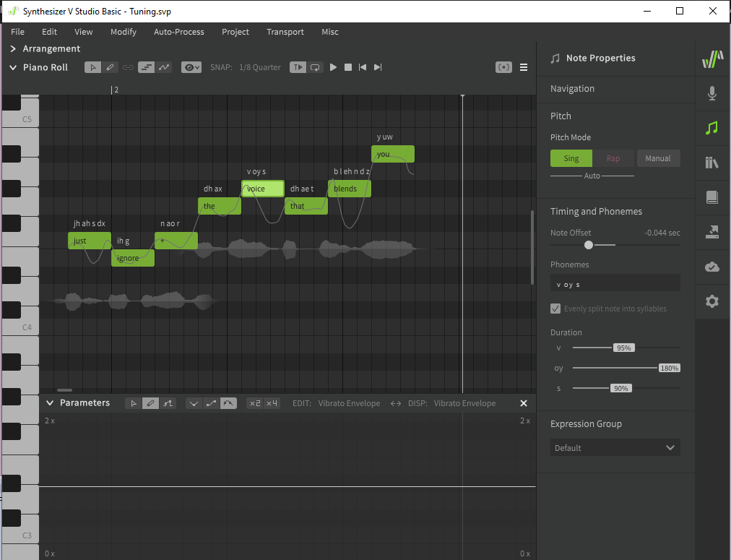This screenshot has width=731, height=560.
Task: Select the pencil draw tool in Piano Roll
Action: click(x=110, y=68)
